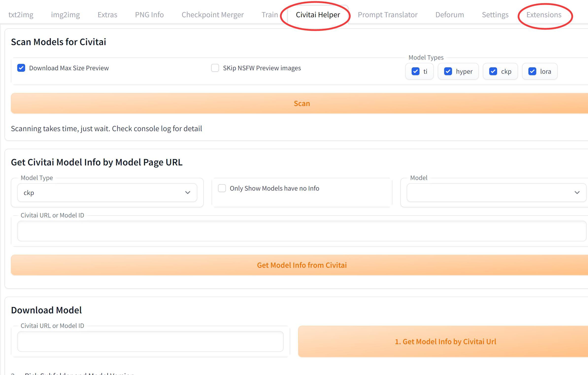Toggle the lora model type checkbox
588x375 pixels.
(532, 71)
